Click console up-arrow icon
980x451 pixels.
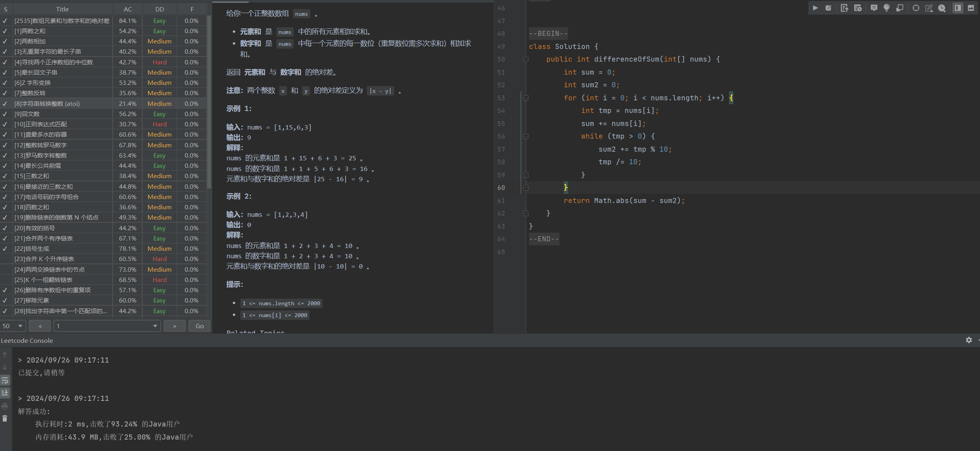click(x=5, y=355)
